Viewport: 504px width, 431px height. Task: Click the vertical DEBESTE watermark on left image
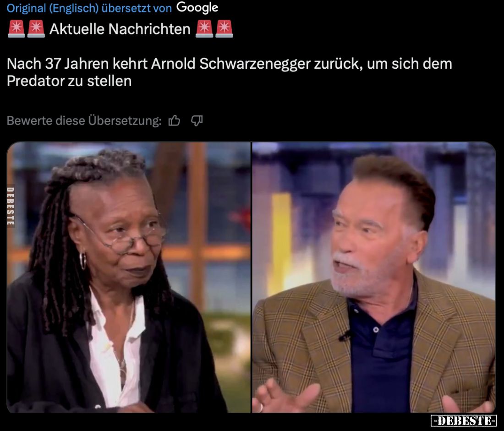[10, 207]
